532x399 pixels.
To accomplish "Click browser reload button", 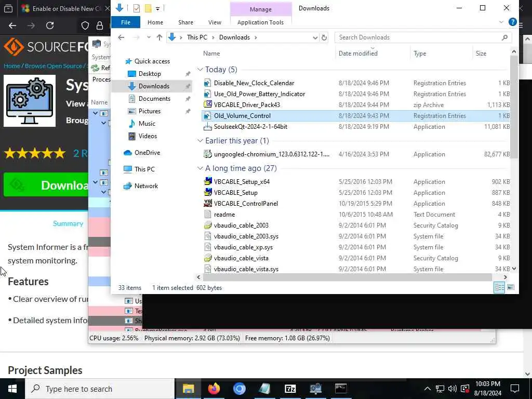I will (50, 25).
